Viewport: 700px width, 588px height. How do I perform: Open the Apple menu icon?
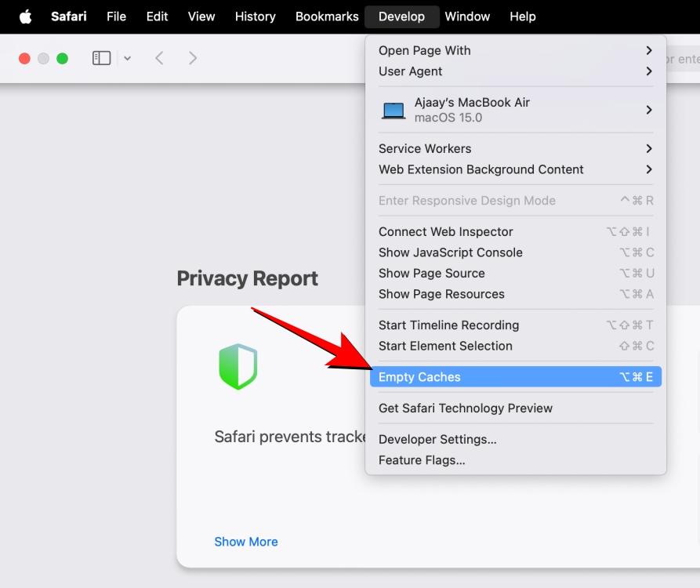click(x=25, y=17)
